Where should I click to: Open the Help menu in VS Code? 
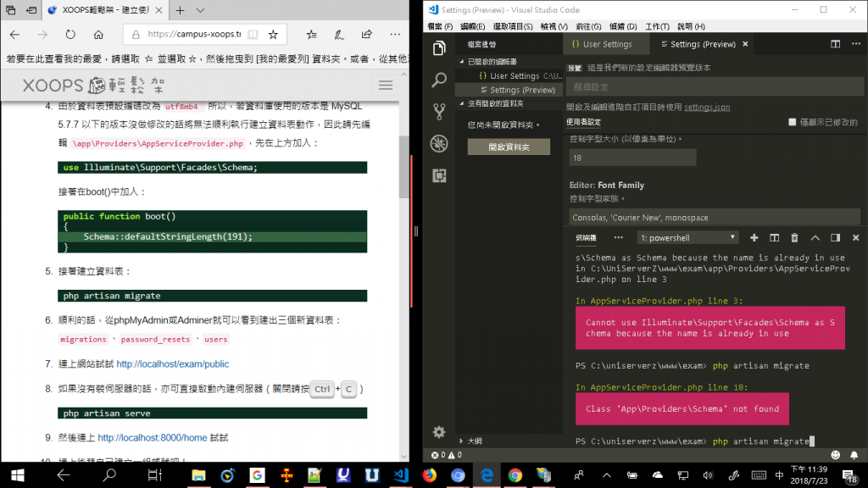(691, 26)
